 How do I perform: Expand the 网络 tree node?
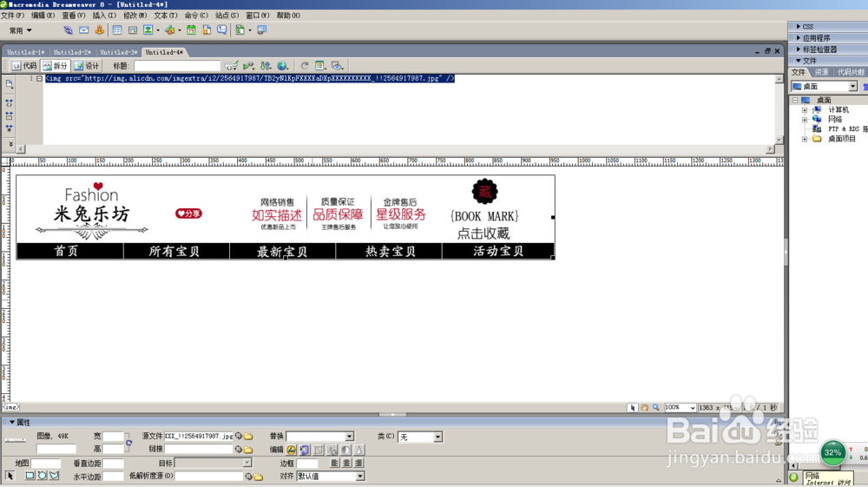(x=805, y=120)
